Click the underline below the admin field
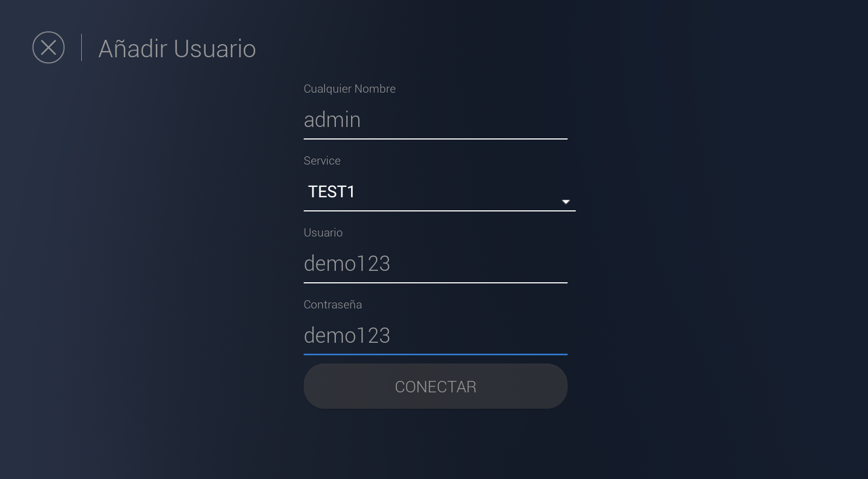This screenshot has height=479, width=868. pos(435,139)
